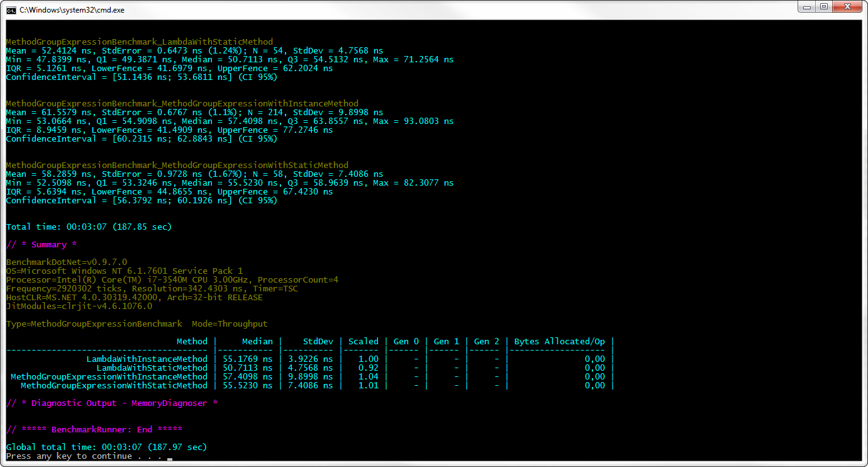
Task: Click the ConfidenceInterval [51.1436 ns; 53.6811 ns] line
Action: (142, 77)
